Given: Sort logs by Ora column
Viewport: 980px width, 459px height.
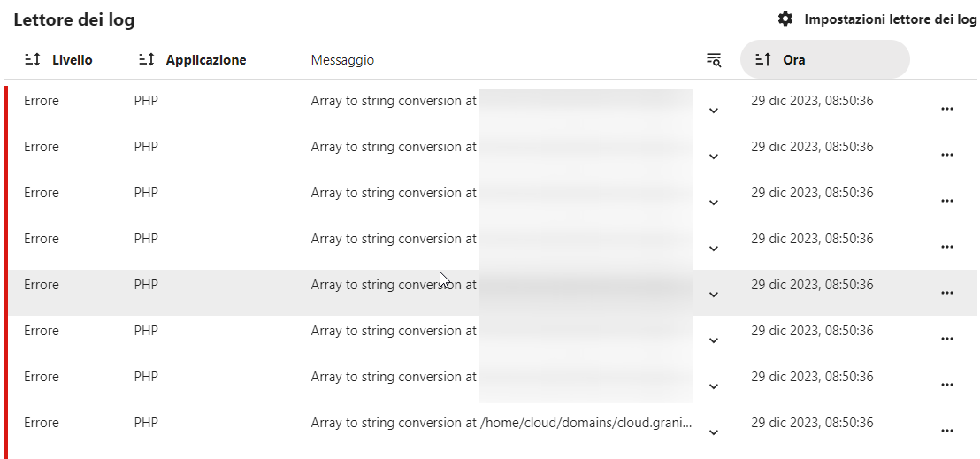Looking at the screenshot, I should point(824,60).
